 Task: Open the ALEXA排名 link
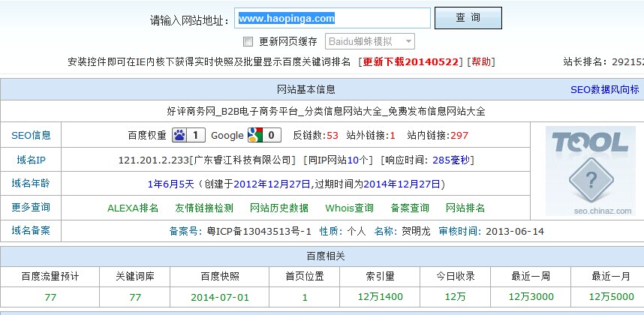pyautogui.click(x=133, y=208)
